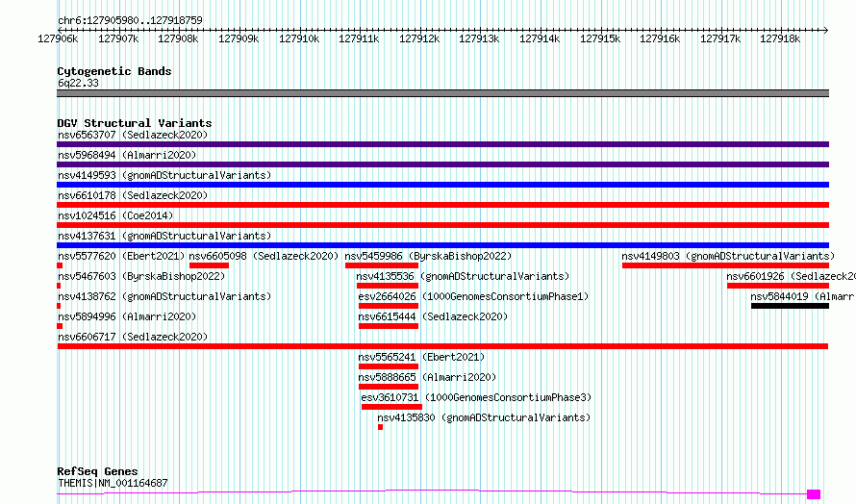The image size is (856, 504).
Task: Click the nsv6610178 (Sedlazeck2020) label
Action: click(x=133, y=195)
